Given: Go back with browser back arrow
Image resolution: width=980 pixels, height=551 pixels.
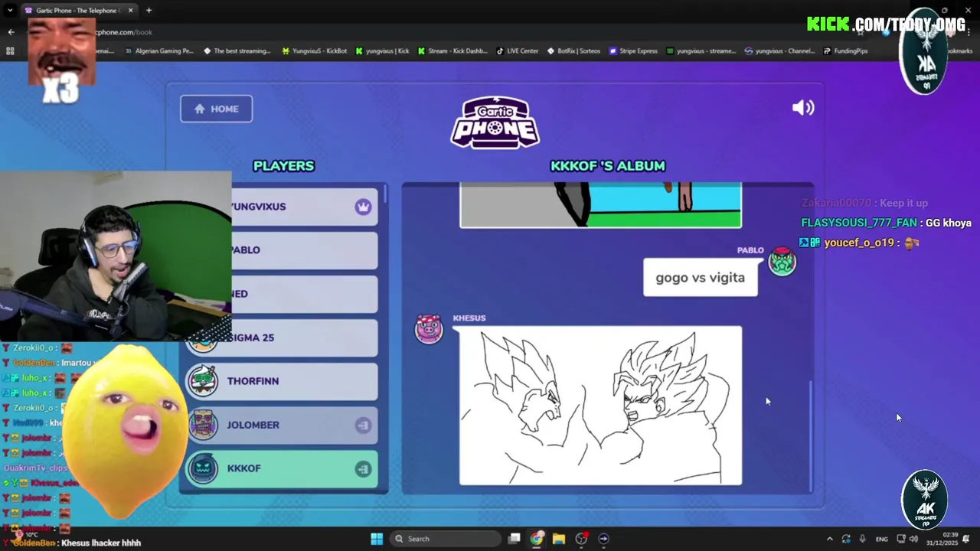Looking at the screenshot, I should 11,32.
